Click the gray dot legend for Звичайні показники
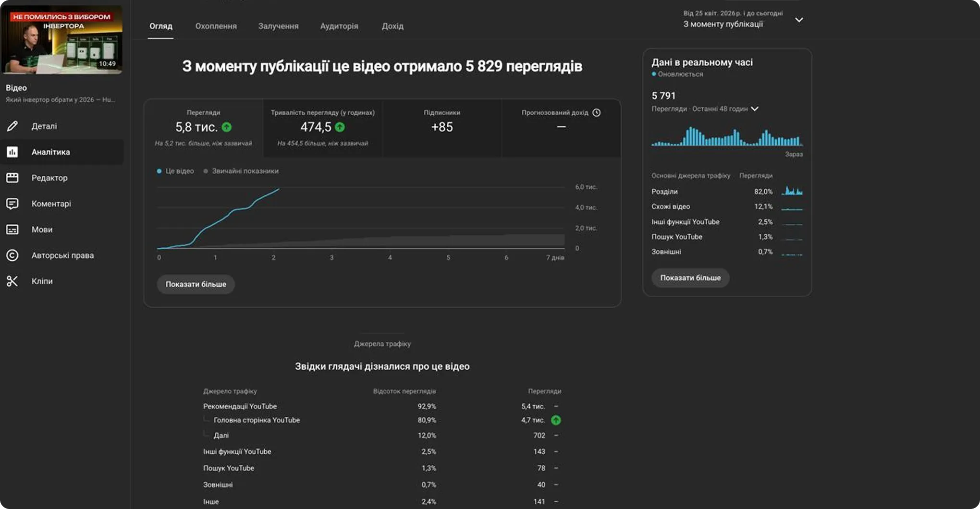The image size is (980, 509). 206,171
